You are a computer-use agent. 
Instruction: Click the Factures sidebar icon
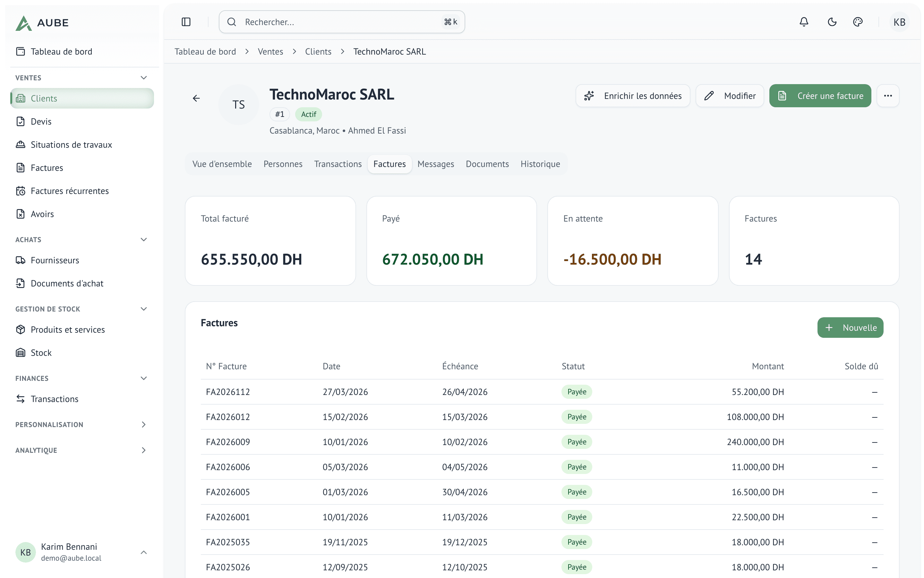click(21, 168)
